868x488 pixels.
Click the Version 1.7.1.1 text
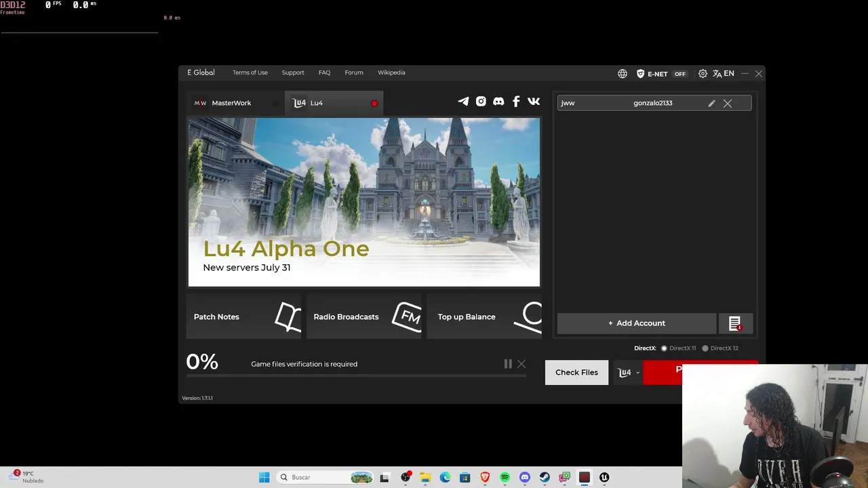click(197, 398)
